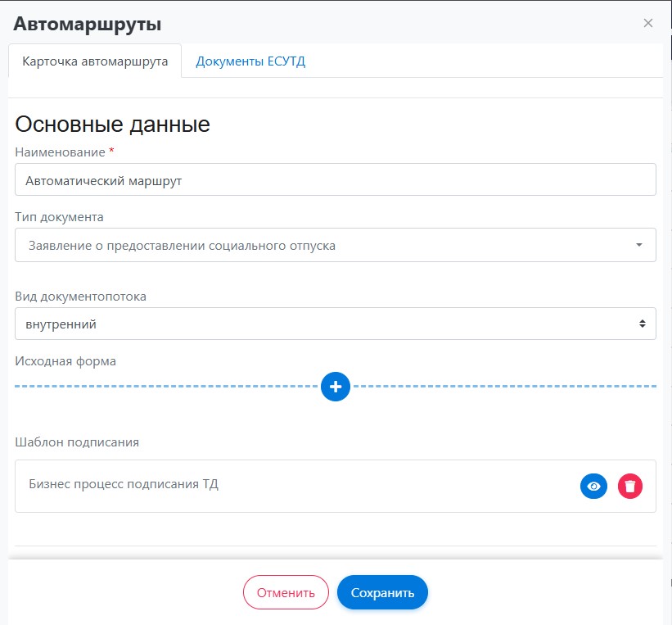This screenshot has height=625, width=672.
Task: Open dropdown showing Заявление о предоставлении социального отпуска
Action: 327,245
